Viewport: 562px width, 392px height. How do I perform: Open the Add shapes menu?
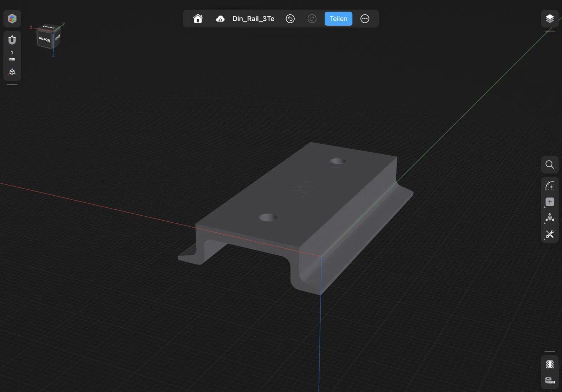point(550,202)
